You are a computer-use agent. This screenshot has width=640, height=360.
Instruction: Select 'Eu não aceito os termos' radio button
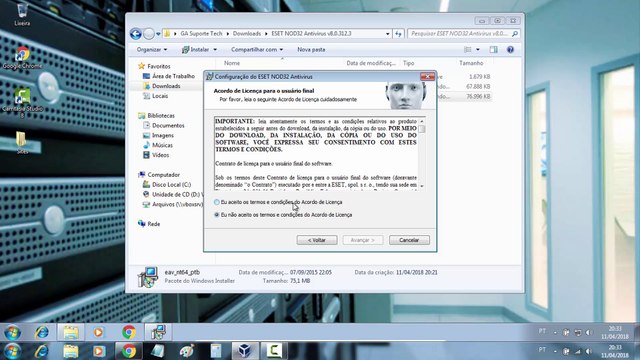(217, 215)
